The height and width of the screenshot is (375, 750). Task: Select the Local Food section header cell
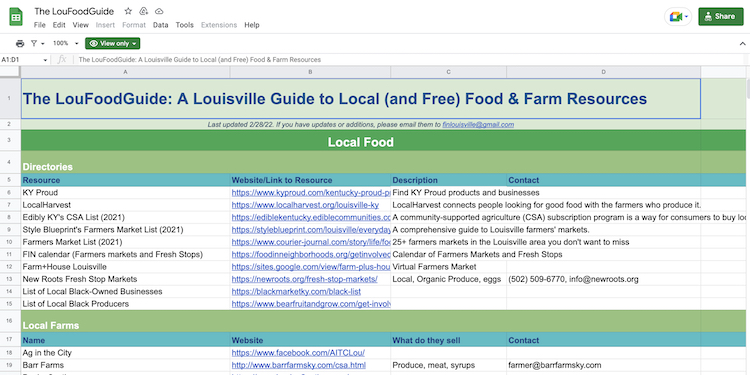tap(361, 142)
